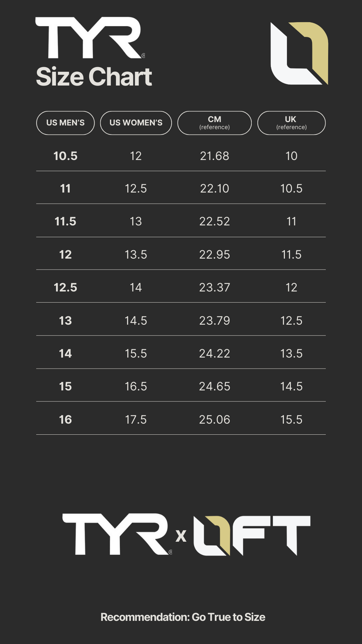Viewport: 362px width, 644px height.
Task: Click the 25.06 CM value
Action: click(215, 420)
